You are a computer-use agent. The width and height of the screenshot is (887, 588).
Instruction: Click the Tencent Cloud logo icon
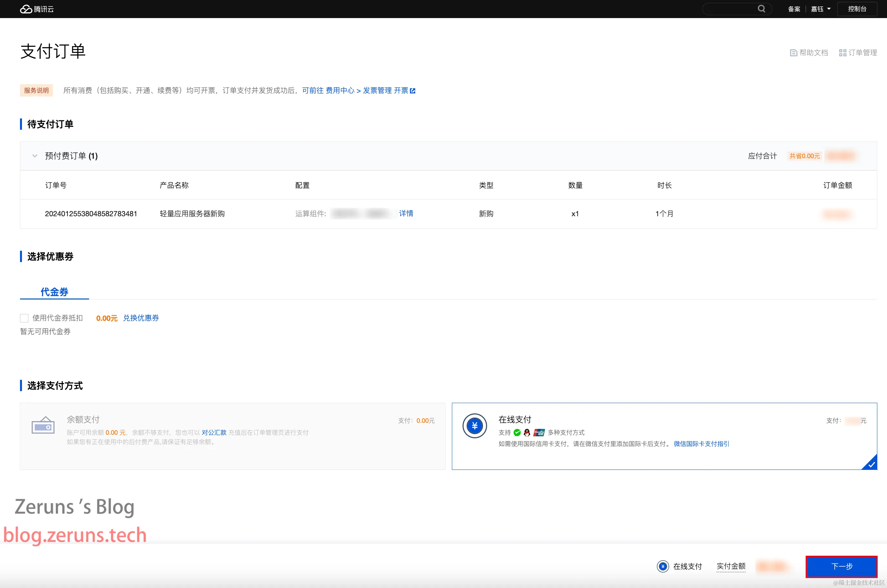coord(26,9)
